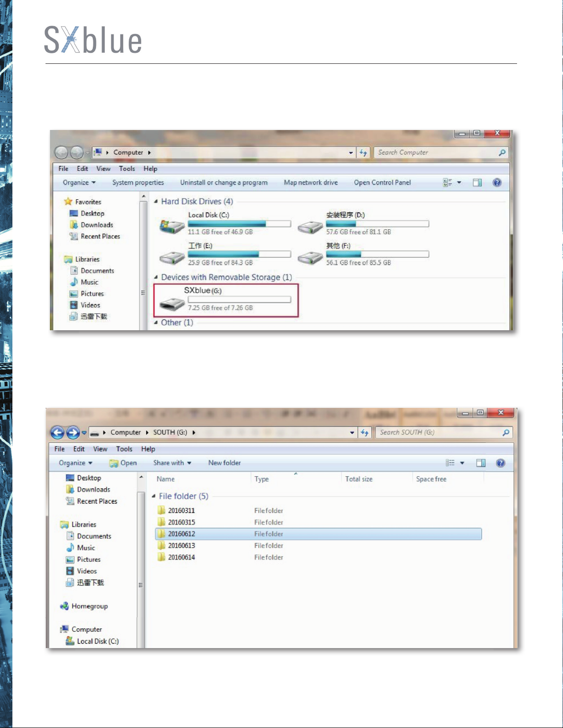This screenshot has height=728, width=563.
Task: Select folder icon for 20160315
Action: (161, 522)
